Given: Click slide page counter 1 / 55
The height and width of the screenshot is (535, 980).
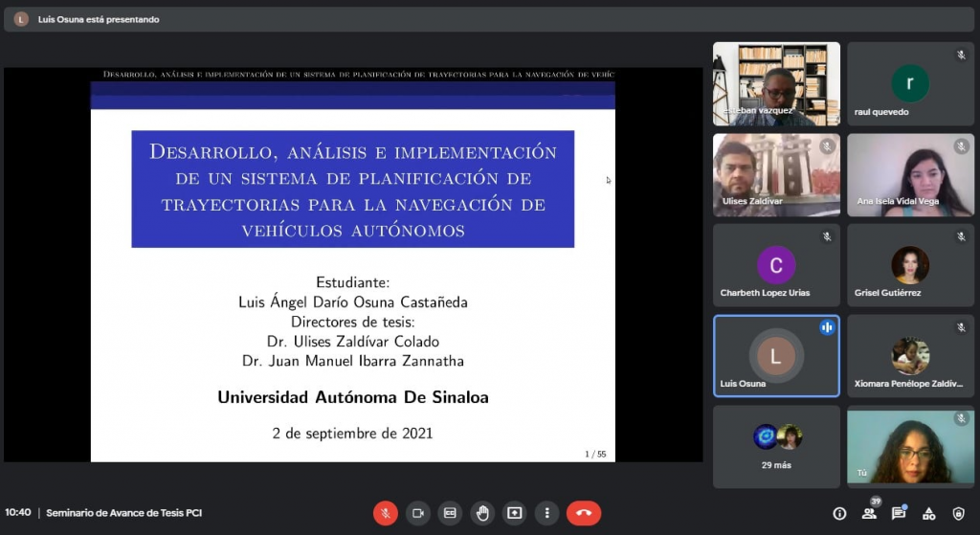Looking at the screenshot, I should (x=595, y=455).
